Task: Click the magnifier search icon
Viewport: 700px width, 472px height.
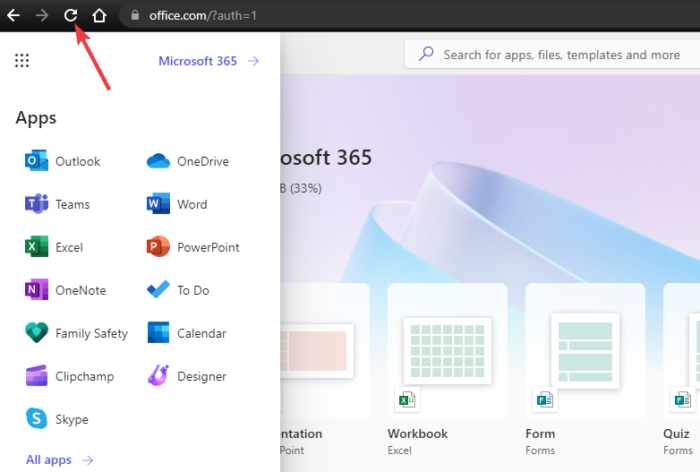Action: pos(426,54)
